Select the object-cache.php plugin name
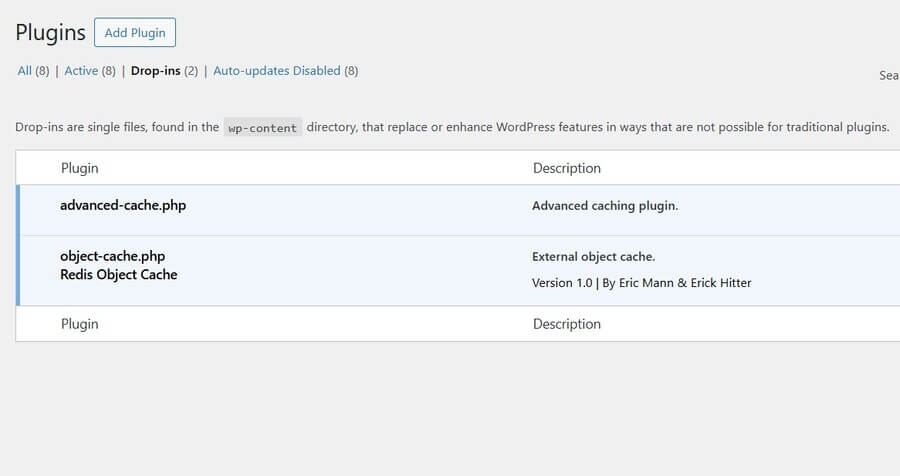This screenshot has width=900, height=476. point(112,256)
